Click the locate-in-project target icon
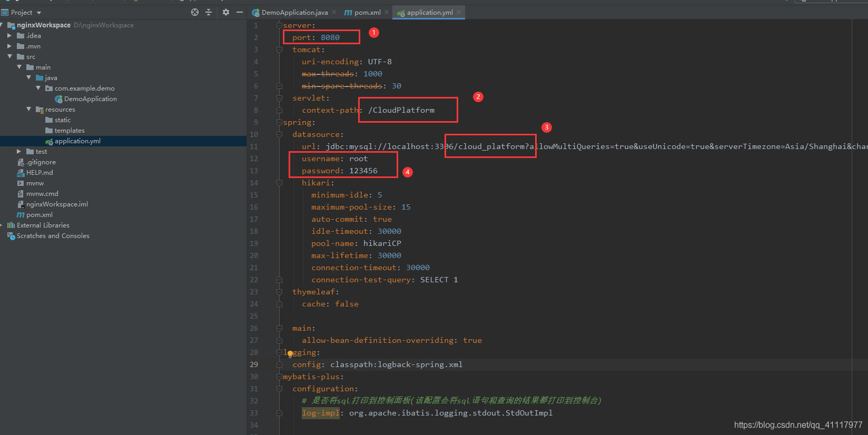The width and height of the screenshot is (868, 435). point(195,12)
